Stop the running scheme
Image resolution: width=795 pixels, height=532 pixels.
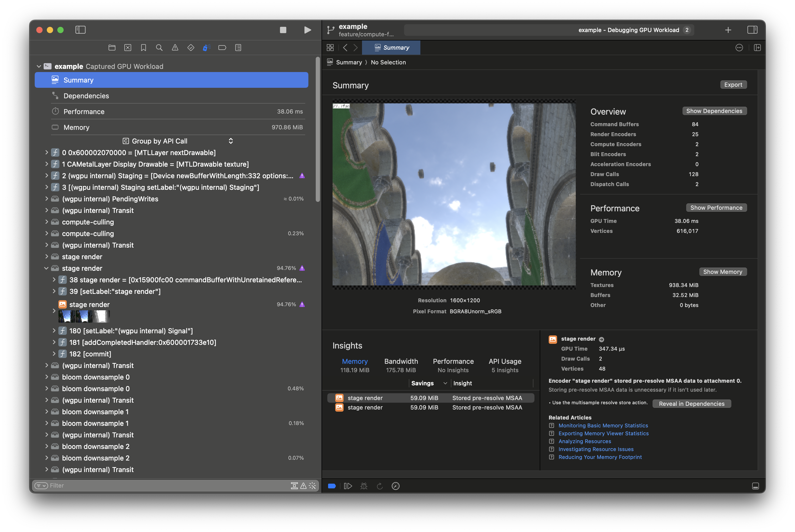tap(283, 30)
